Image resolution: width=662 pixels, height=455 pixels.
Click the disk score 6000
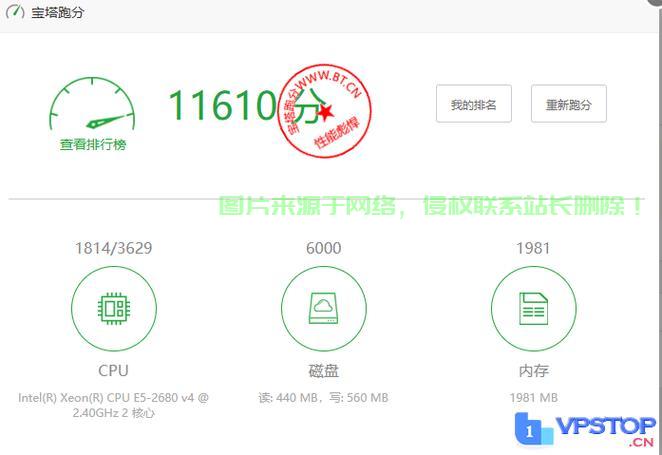click(x=323, y=248)
